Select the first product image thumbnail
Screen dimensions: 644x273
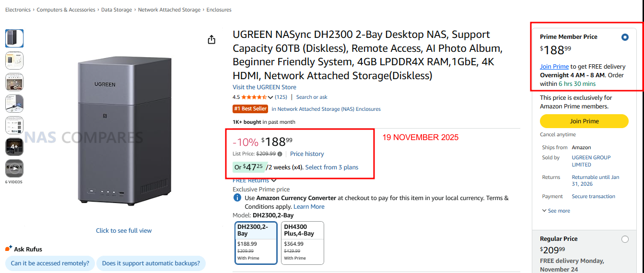[14, 38]
